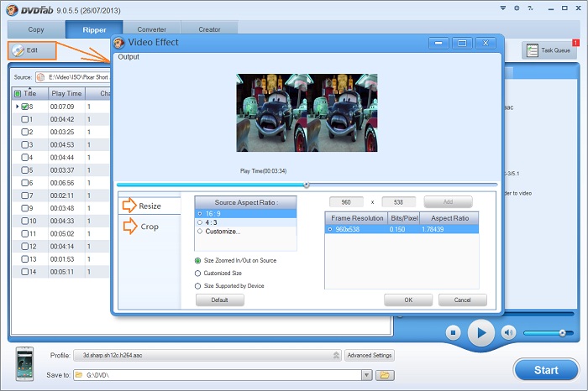
Task: Check title 7 checkbox
Action: pos(24,195)
